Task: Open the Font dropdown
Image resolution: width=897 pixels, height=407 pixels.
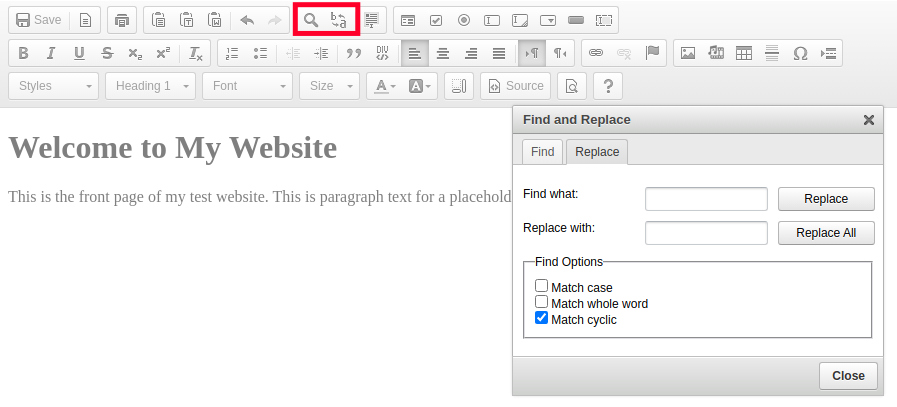Action: 248,86
